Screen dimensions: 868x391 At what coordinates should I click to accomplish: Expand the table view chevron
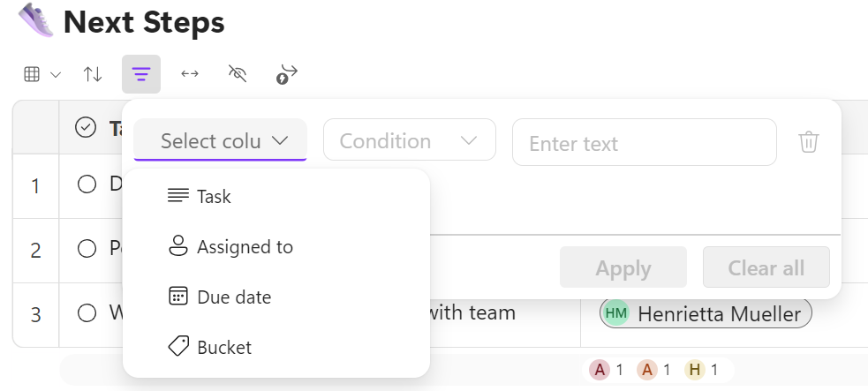[x=56, y=75]
